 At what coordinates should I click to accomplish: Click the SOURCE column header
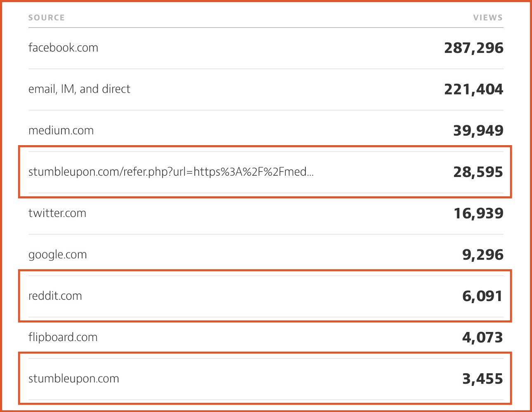point(46,18)
